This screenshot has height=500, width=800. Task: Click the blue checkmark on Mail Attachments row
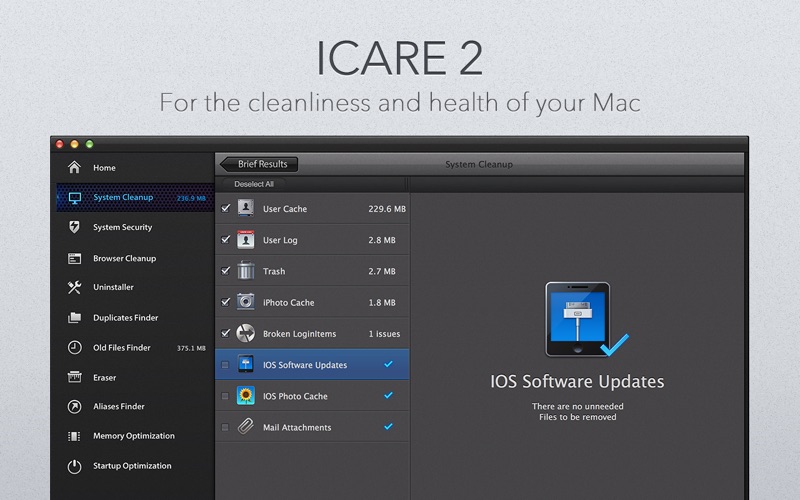[388, 426]
